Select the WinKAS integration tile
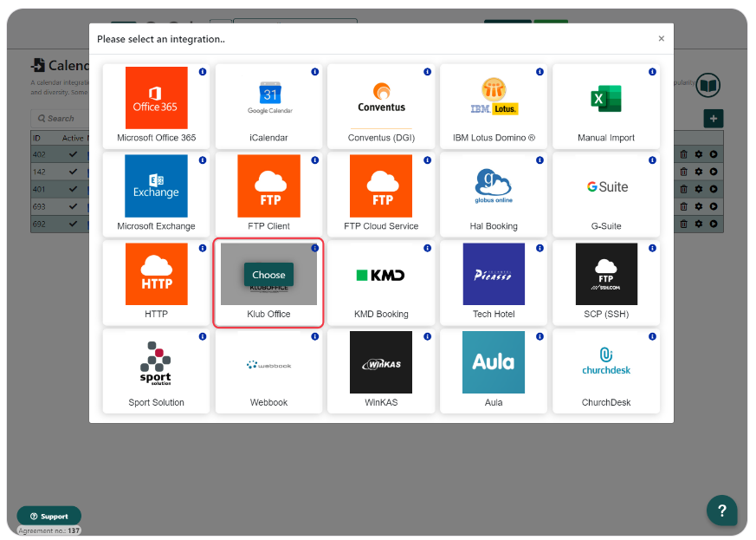 tap(381, 371)
